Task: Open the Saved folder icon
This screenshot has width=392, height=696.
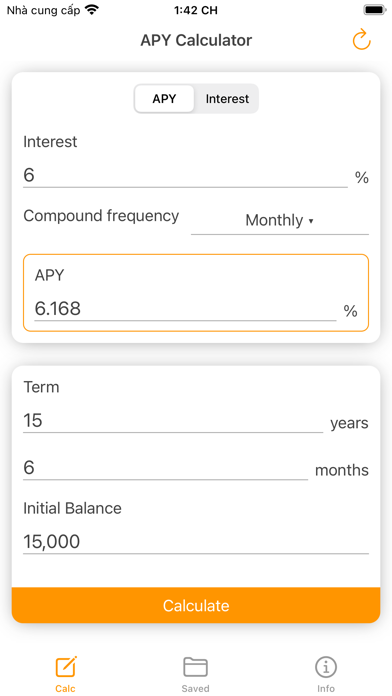Action: click(x=195, y=667)
